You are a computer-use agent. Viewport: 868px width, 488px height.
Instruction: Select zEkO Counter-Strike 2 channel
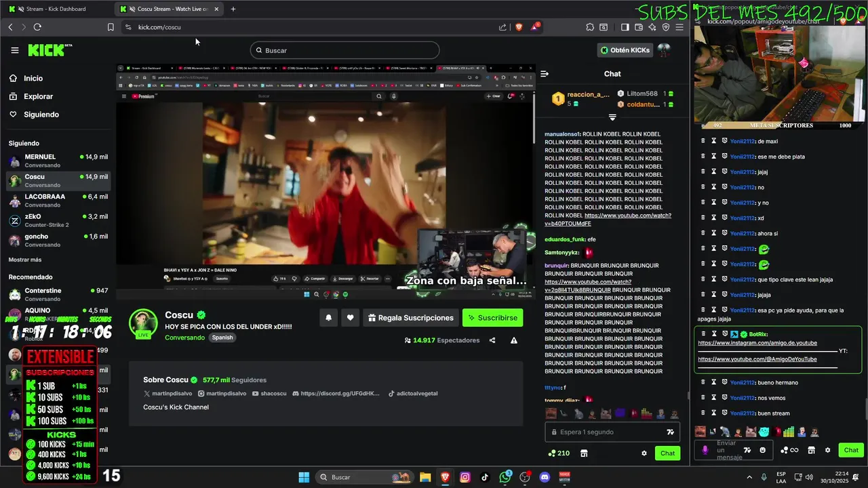tap(58, 220)
